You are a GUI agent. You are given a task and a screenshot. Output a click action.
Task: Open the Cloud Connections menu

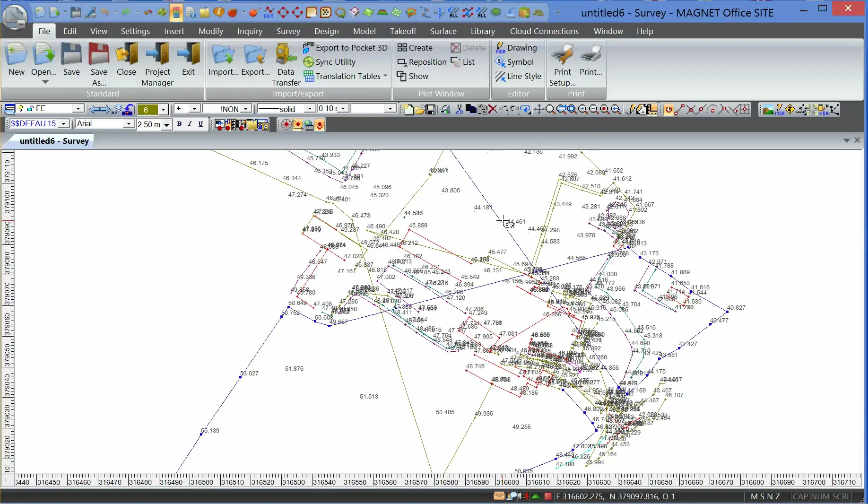[544, 31]
